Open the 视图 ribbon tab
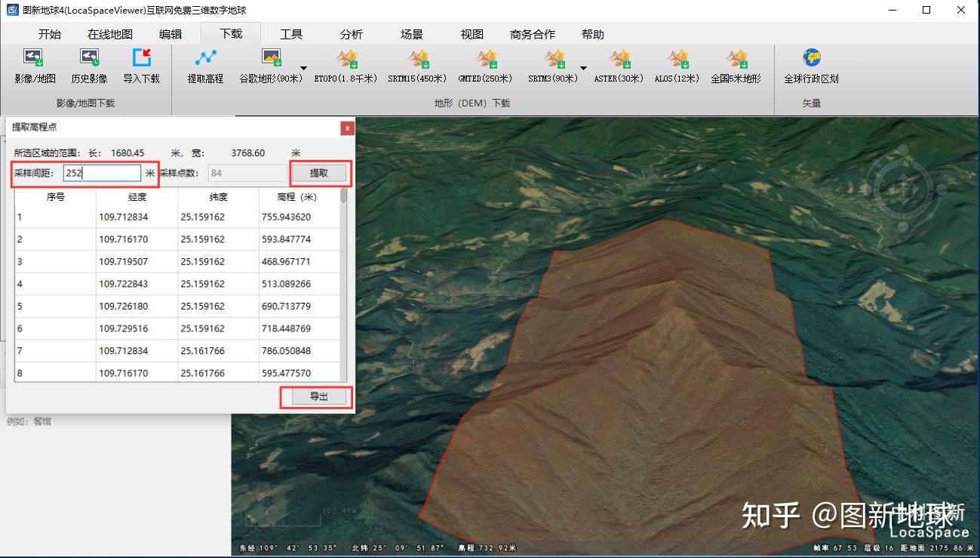The width and height of the screenshot is (980, 558). point(472,34)
